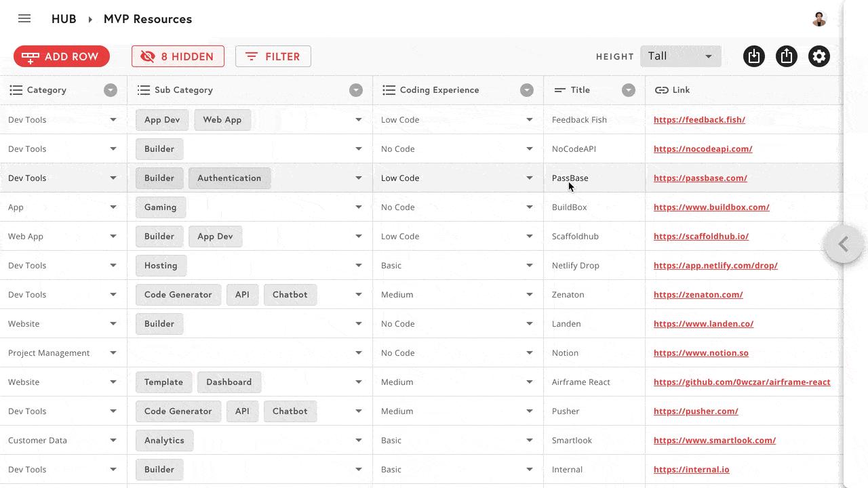Expand Category dropdown in the PassBase row

click(113, 178)
